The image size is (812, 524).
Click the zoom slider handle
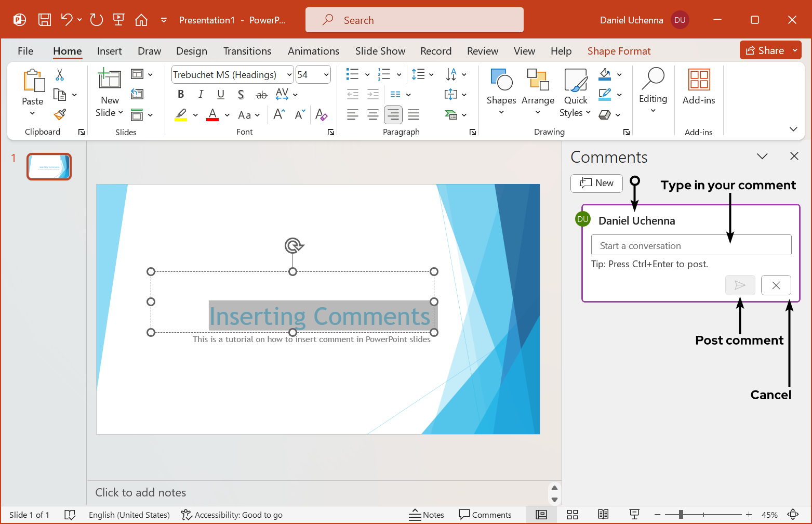(681, 515)
